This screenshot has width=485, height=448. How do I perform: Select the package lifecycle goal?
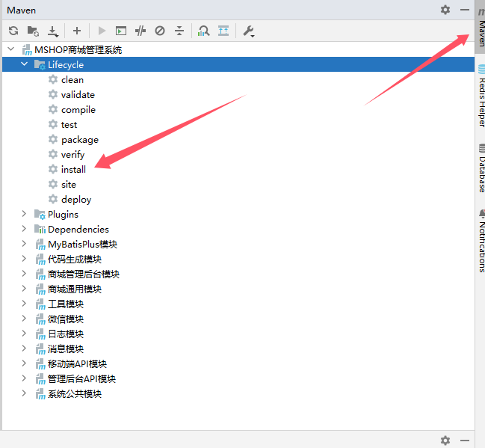pyautogui.click(x=79, y=140)
